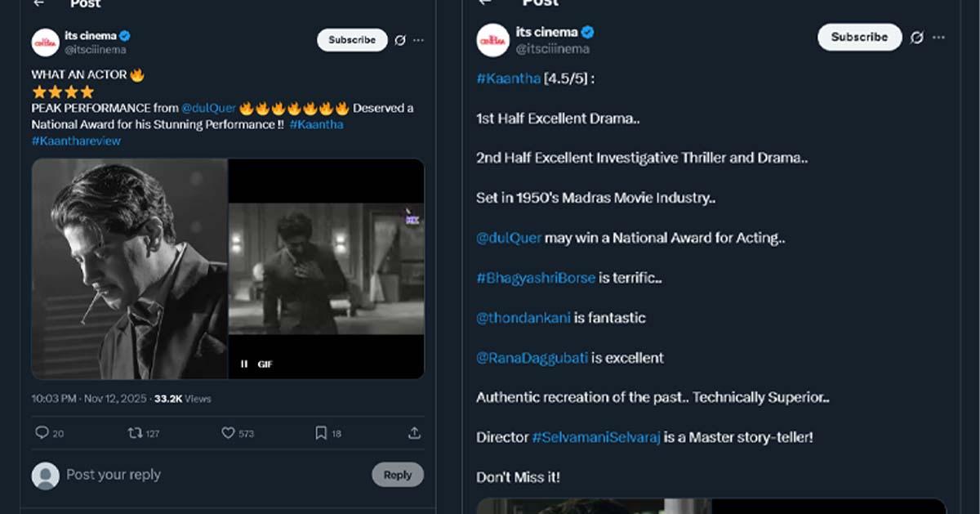Click Grok icon beside right Subscribe button

click(x=917, y=38)
